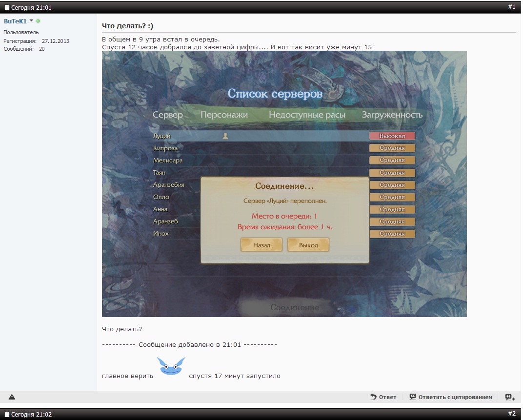The height and width of the screenshot is (420, 524).
Task: Select Таян server row
Action: tap(284, 172)
